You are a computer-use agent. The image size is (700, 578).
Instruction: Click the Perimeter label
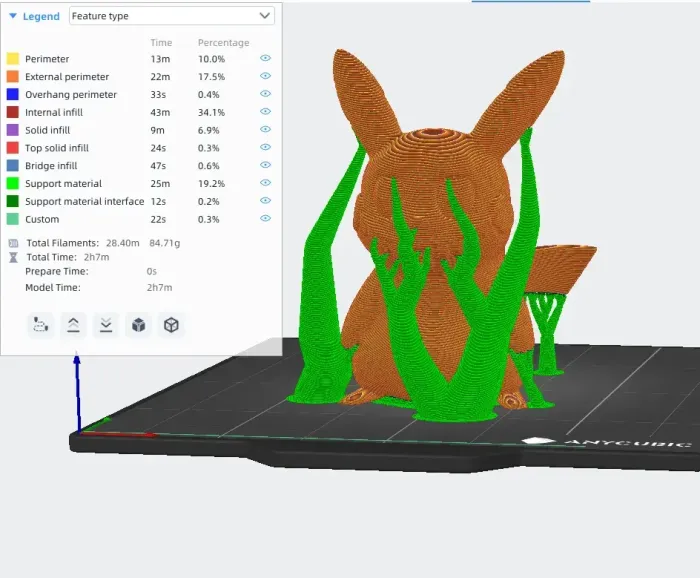point(47,59)
